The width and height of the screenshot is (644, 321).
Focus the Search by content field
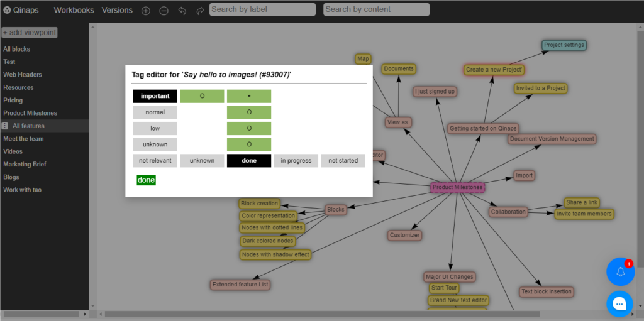pyautogui.click(x=376, y=9)
